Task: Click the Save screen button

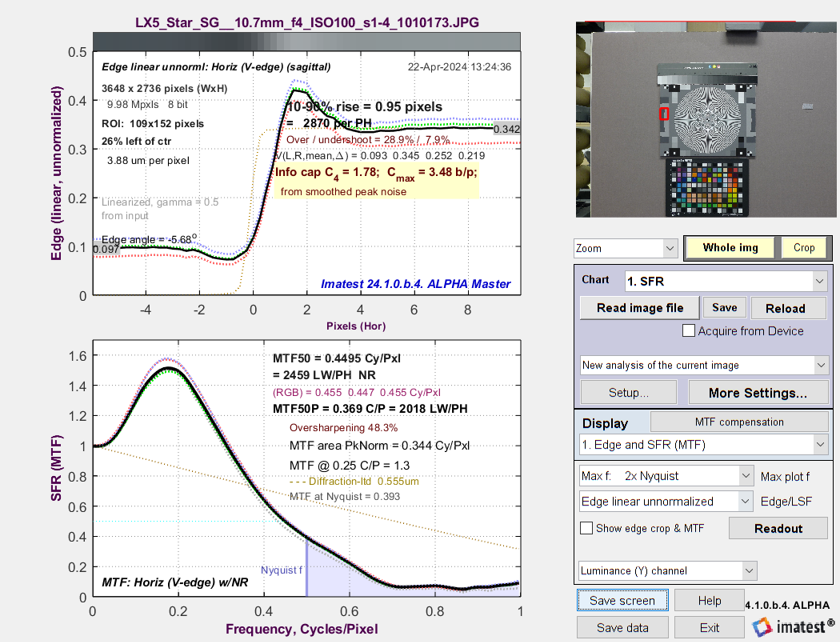Action: [623, 601]
